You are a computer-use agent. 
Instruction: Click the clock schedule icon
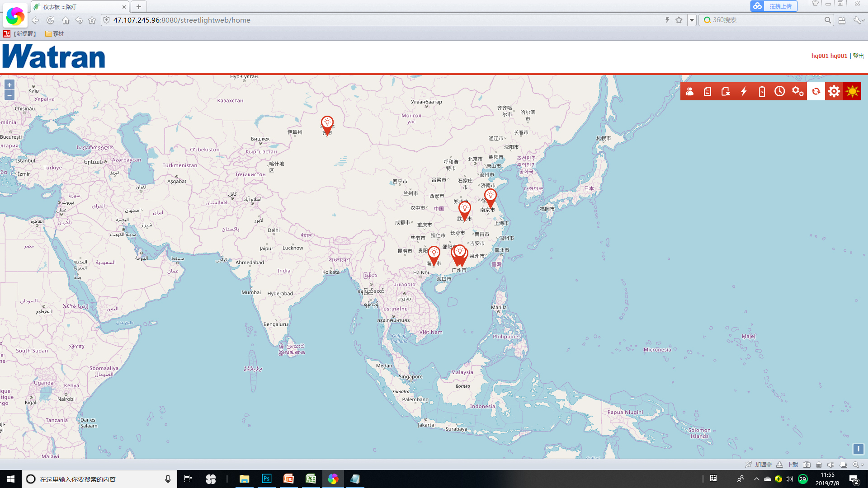(780, 91)
